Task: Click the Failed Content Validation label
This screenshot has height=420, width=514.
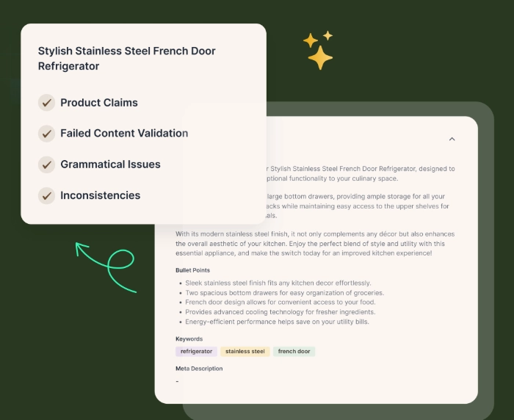Action: click(124, 134)
